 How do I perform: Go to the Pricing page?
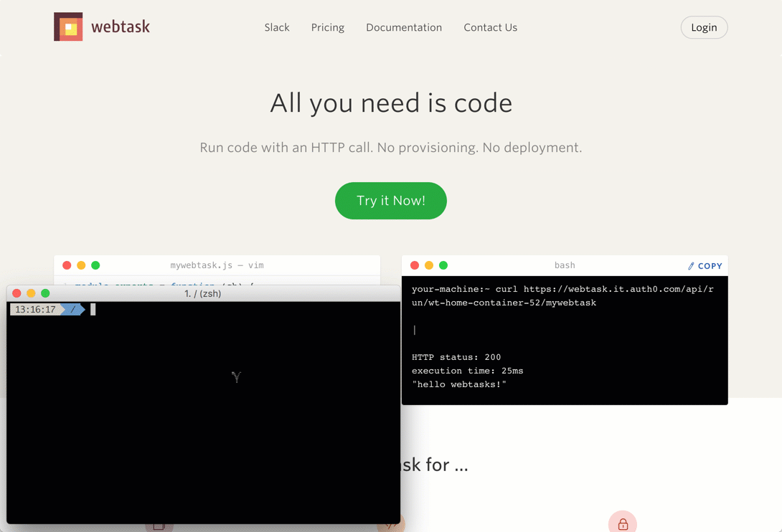tap(328, 27)
